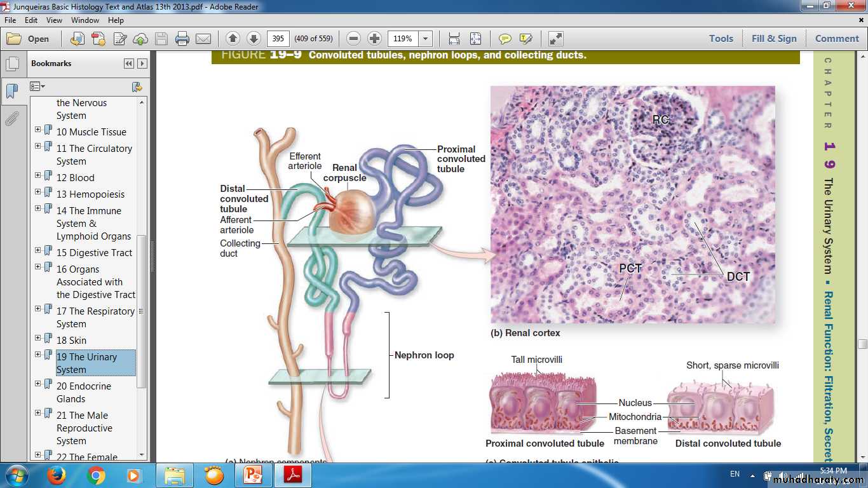The image size is (868, 488).
Task: Click the Convert file to PDF online icon
Action: 78,39
